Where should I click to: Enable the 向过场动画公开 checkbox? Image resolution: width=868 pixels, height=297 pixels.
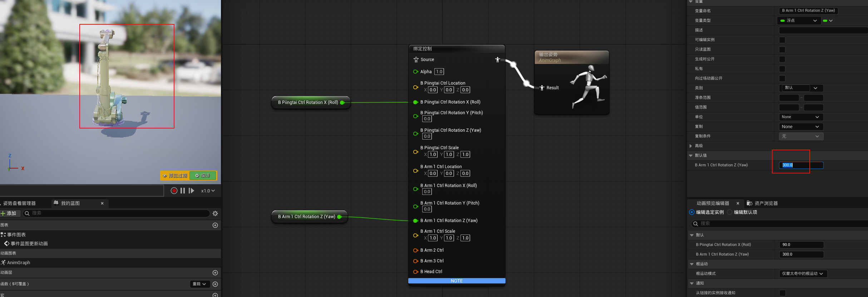click(x=782, y=79)
